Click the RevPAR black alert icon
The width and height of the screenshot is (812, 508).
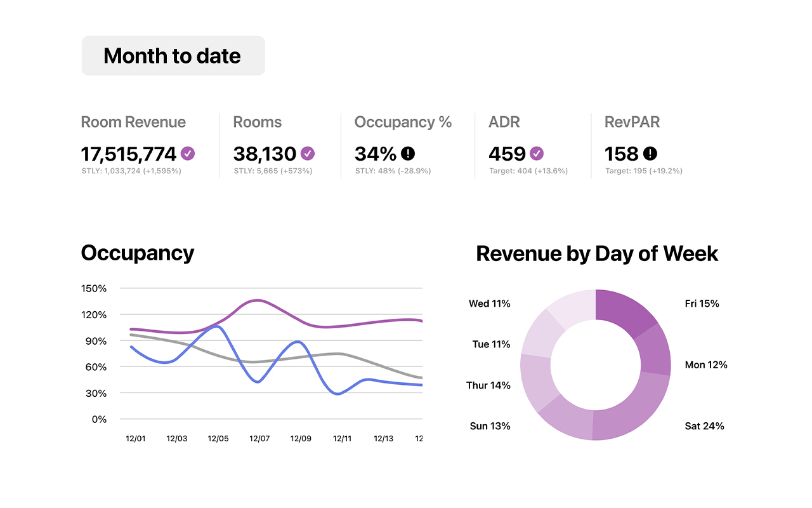650,154
